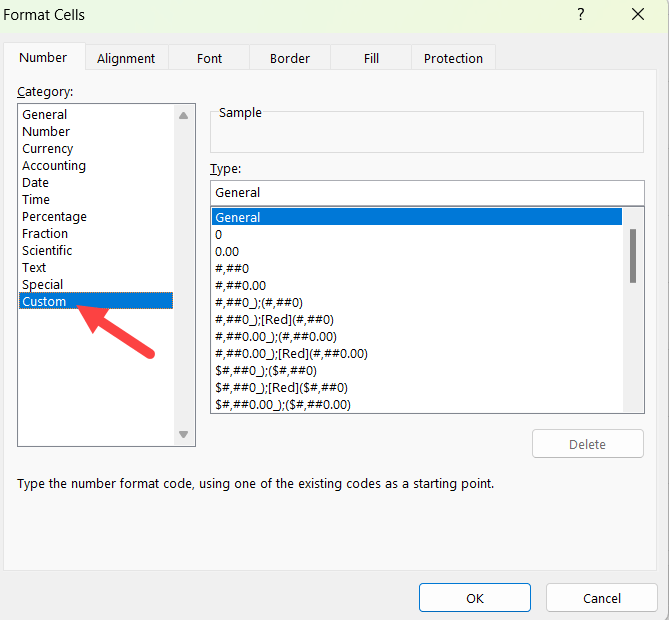The height and width of the screenshot is (620, 669).
Task: Choose Accounting category
Action: pyautogui.click(x=96, y=166)
